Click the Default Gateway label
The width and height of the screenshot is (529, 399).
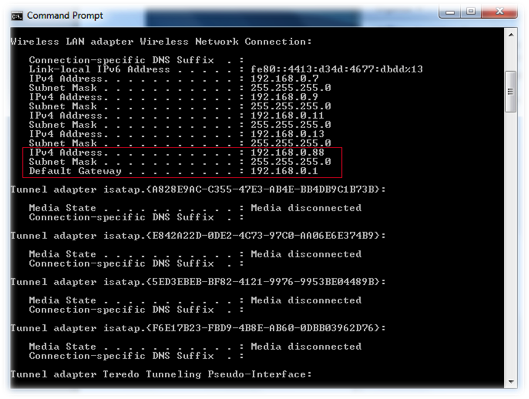click(75, 171)
